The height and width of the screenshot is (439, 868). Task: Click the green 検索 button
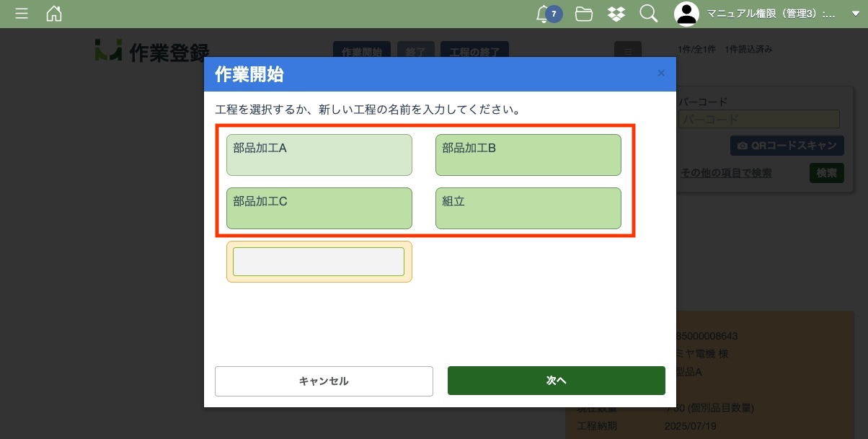(x=826, y=173)
